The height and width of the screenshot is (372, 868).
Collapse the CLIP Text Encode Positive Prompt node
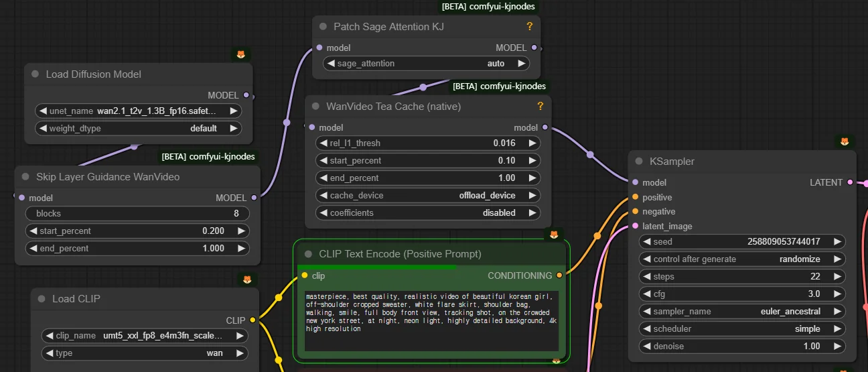[308, 254]
